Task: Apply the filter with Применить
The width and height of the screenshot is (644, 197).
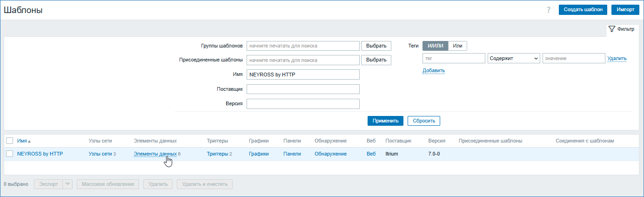Action: point(385,121)
